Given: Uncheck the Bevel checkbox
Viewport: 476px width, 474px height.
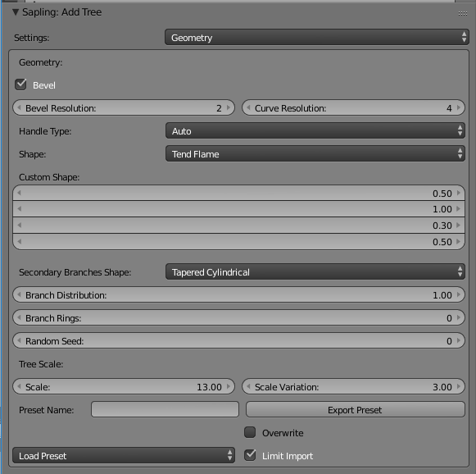Looking at the screenshot, I should (20, 84).
